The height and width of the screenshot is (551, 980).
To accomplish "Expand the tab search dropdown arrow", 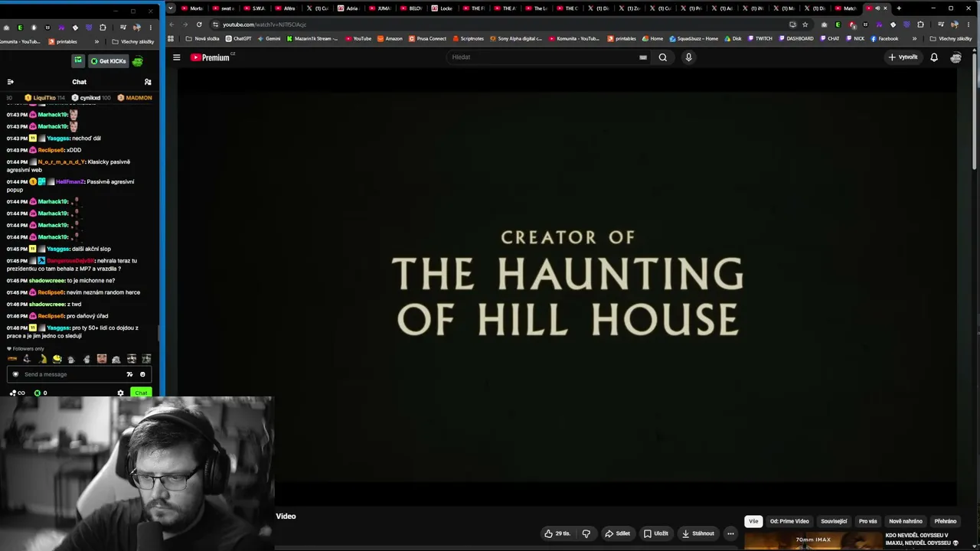I will coord(171,8).
